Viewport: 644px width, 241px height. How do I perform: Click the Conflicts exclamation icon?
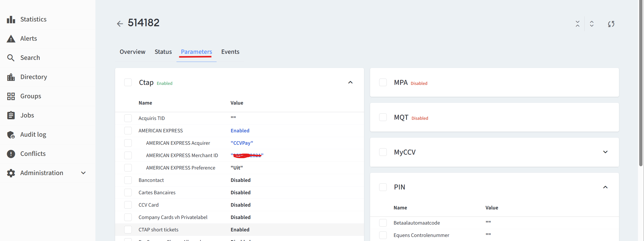point(11,154)
